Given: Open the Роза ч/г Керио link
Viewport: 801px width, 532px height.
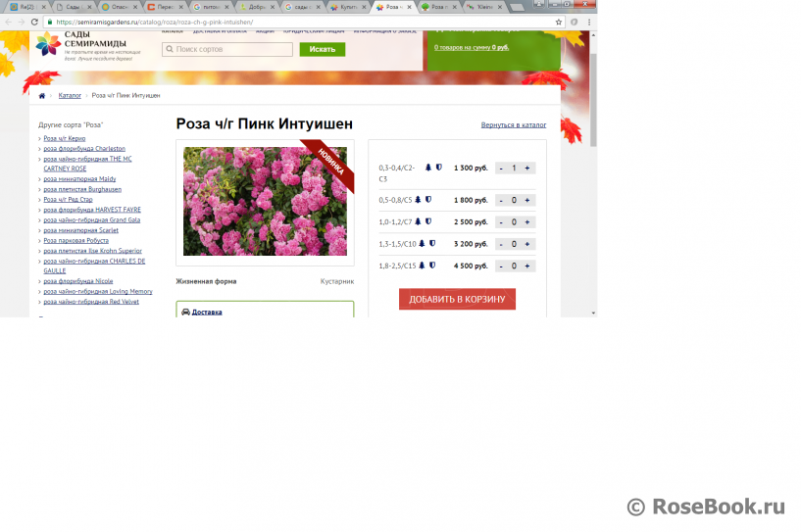Looking at the screenshot, I should pyautogui.click(x=65, y=138).
